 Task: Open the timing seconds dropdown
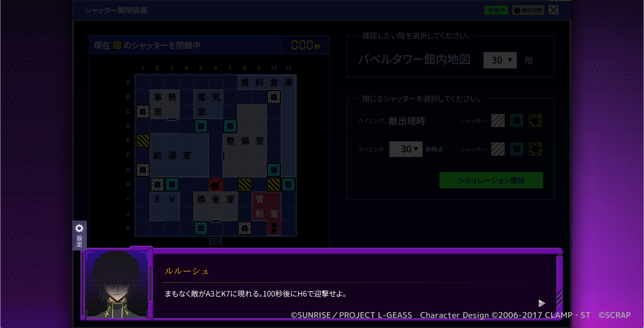406,149
